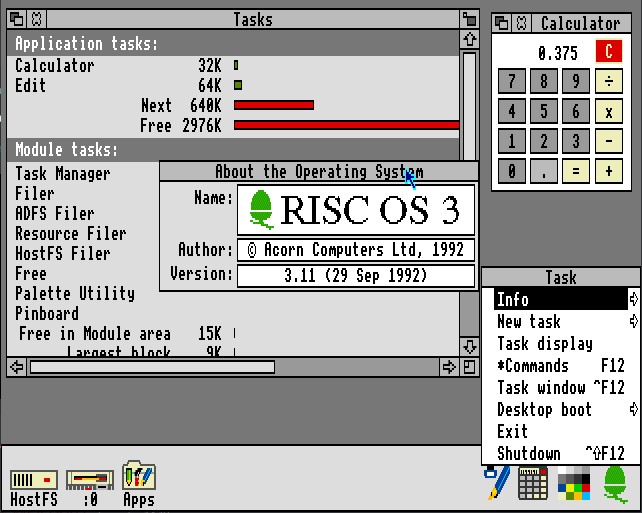The height and width of the screenshot is (513, 642).
Task: Select ADFS Filer module task
Action: coord(54,213)
